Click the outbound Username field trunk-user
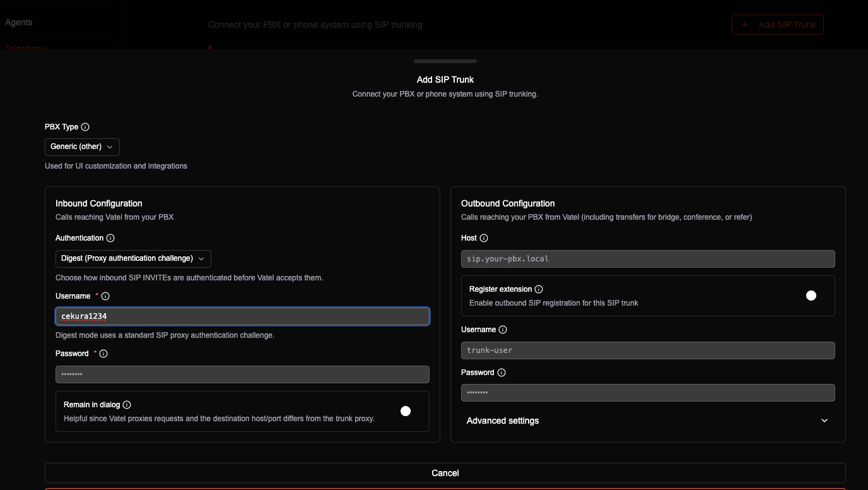Image resolution: width=868 pixels, height=490 pixels. coord(648,350)
